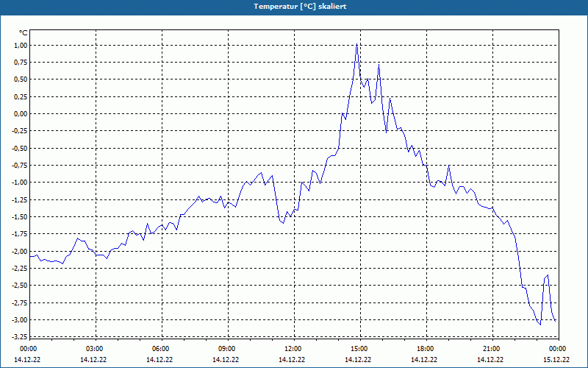This screenshot has width=588, height=368.
Task: Click the 15.12.22 date label
Action: tap(556, 359)
